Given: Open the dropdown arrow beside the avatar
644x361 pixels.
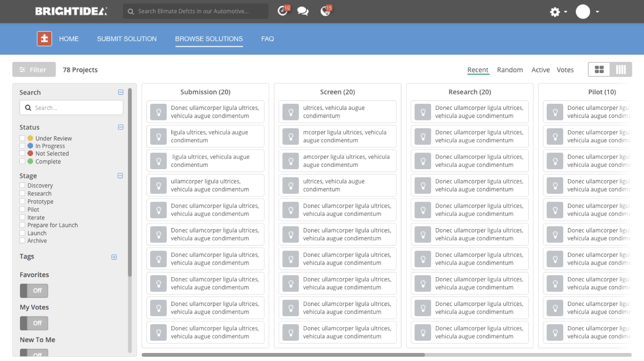Looking at the screenshot, I should (x=597, y=12).
